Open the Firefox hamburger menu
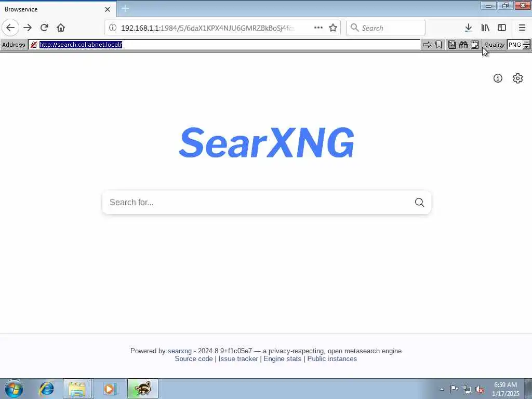532x399 pixels. point(522,28)
